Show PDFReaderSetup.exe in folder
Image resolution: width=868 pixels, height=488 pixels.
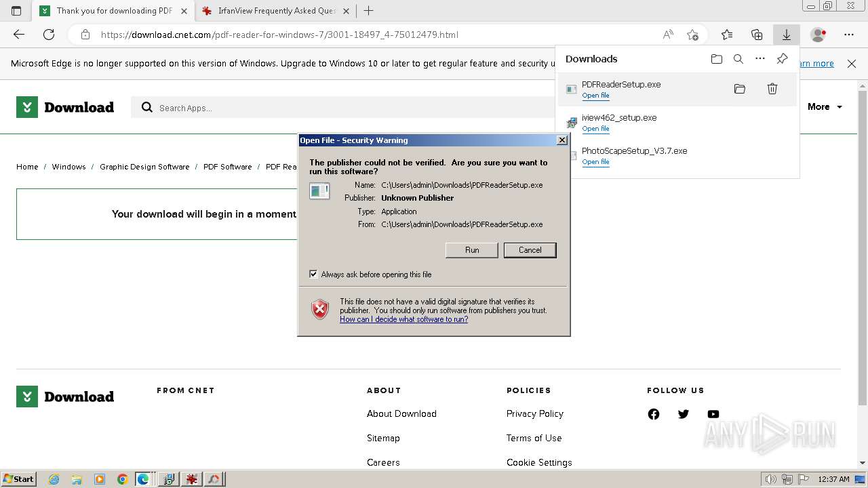point(740,89)
